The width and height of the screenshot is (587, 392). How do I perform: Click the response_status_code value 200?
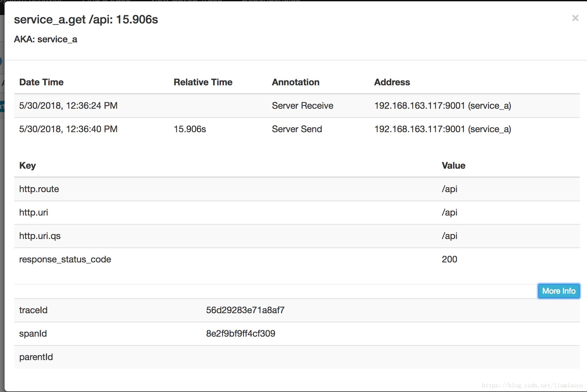[x=449, y=259]
